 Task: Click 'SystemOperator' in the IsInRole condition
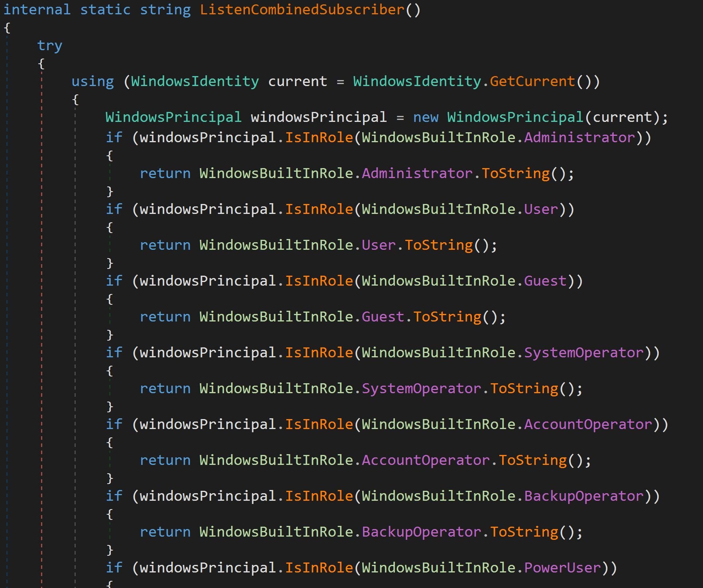[584, 353]
